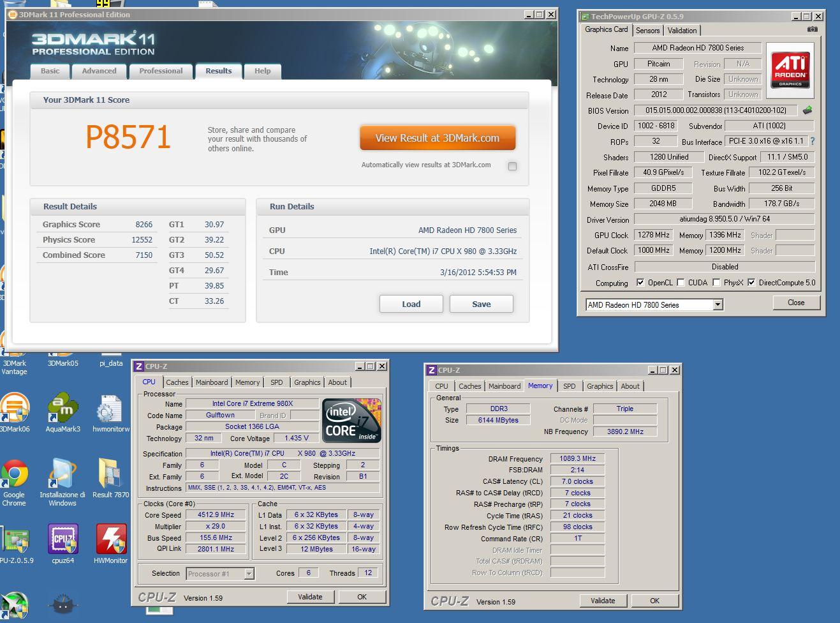Click OK in CPU-Z CPU window

pos(362,597)
